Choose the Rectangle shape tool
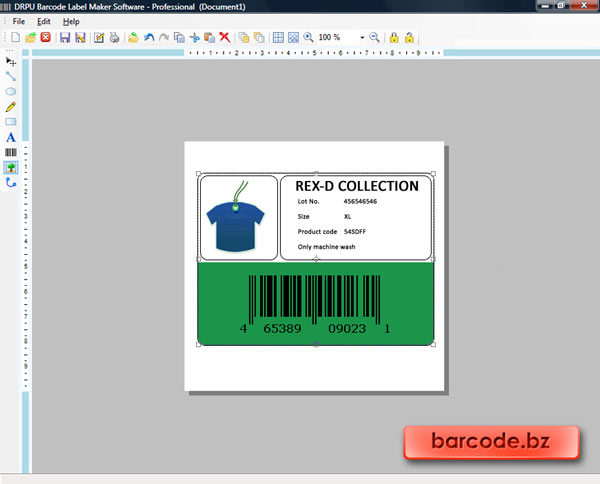600x484 pixels. (11, 122)
